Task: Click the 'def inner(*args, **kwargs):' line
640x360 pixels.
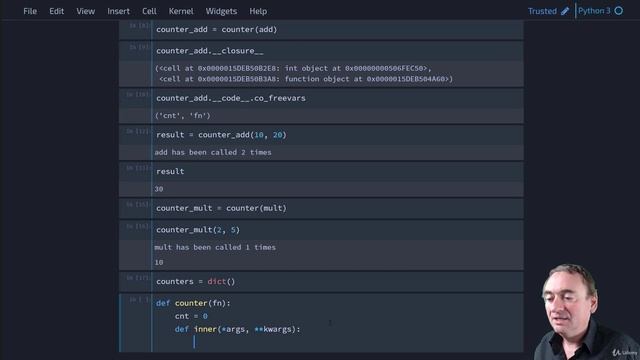Action: click(238, 329)
